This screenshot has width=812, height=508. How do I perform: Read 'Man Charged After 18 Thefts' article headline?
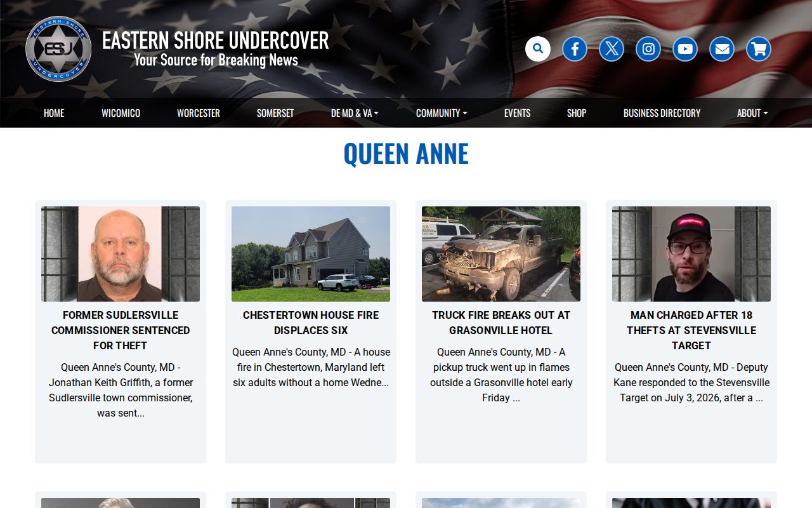coord(691,330)
